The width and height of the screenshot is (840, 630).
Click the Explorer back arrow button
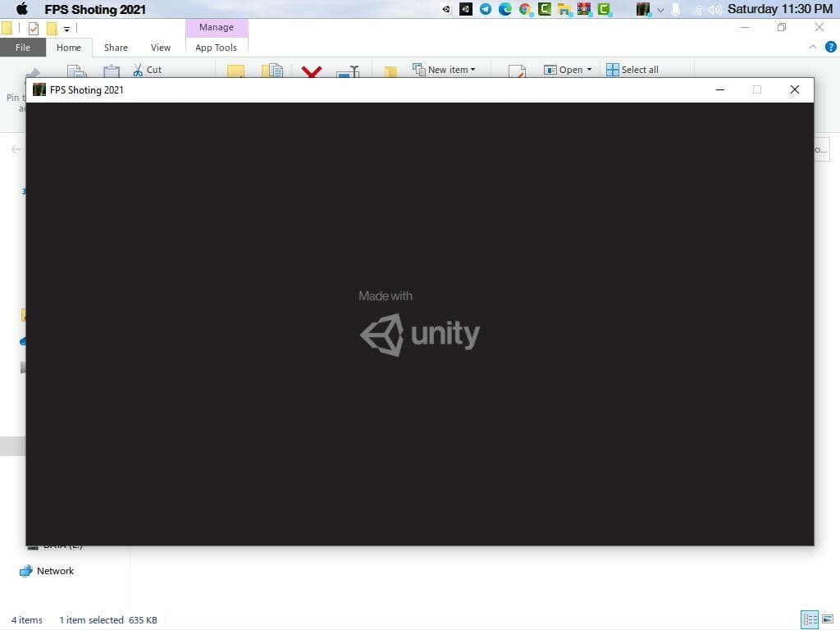coord(16,149)
